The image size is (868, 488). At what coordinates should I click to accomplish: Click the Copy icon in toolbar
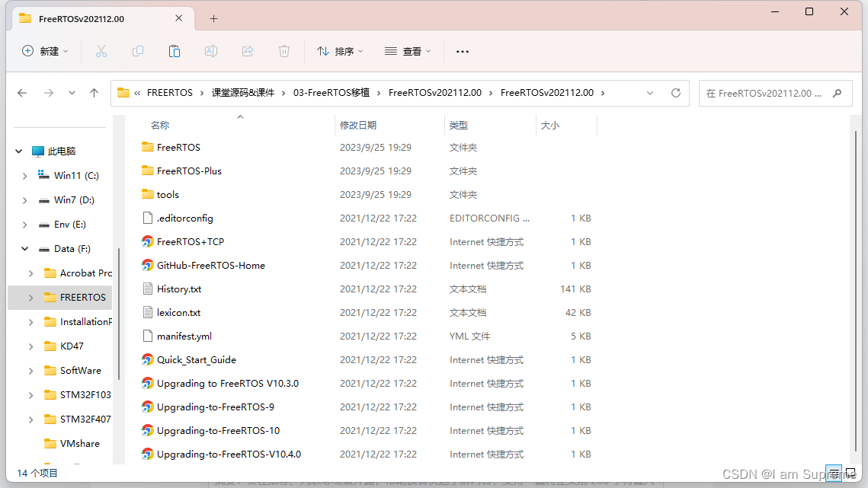coord(138,52)
